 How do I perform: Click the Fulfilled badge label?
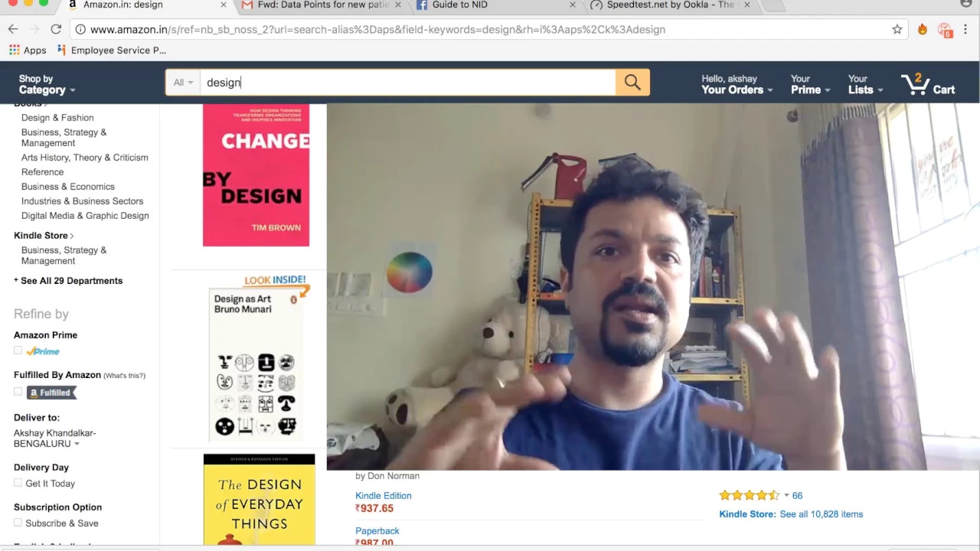pos(52,393)
